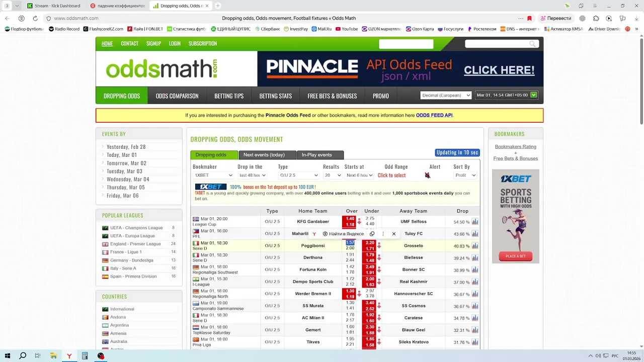This screenshot has width=644, height=362.
Task: Click SUBSCRIPTION in the top bar
Action: (203, 44)
